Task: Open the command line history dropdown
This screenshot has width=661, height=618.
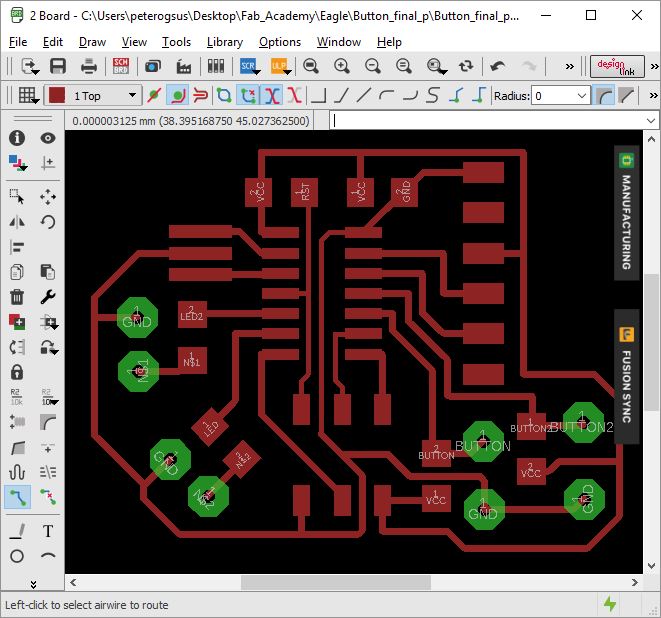Action: (x=651, y=120)
